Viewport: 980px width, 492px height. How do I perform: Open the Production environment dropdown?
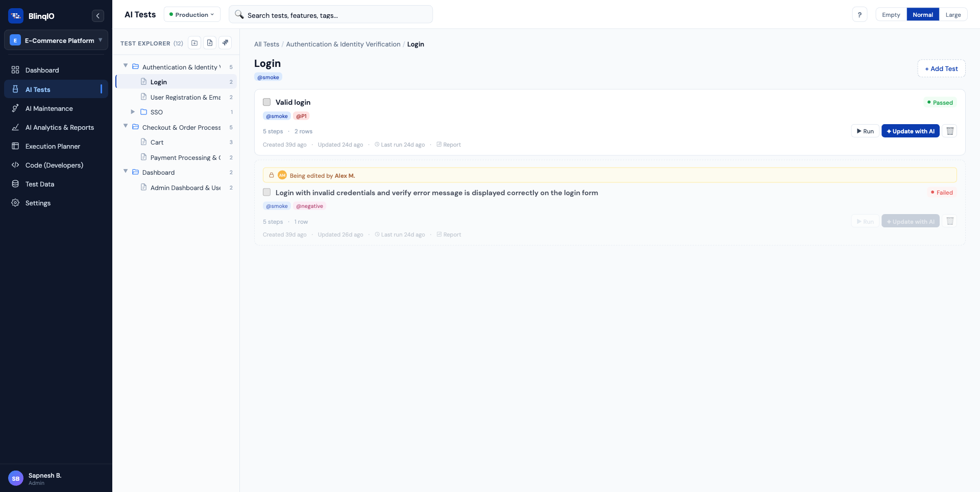[x=192, y=14]
